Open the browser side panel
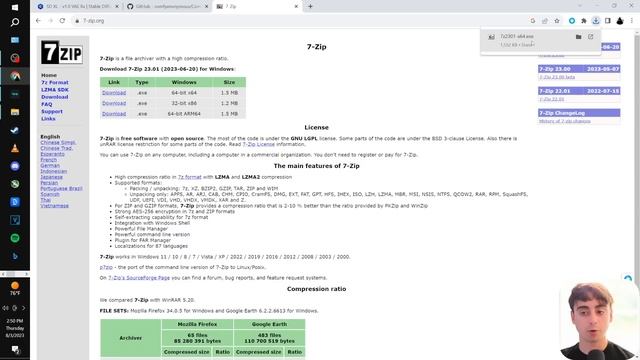Image resolution: width=640 pixels, height=360 pixels. pyautogui.click(x=608, y=21)
